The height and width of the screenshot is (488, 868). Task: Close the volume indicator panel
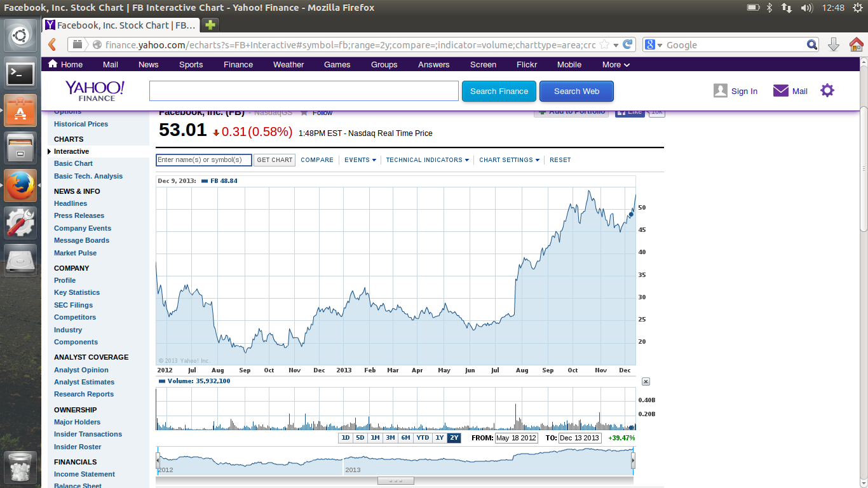coord(646,381)
